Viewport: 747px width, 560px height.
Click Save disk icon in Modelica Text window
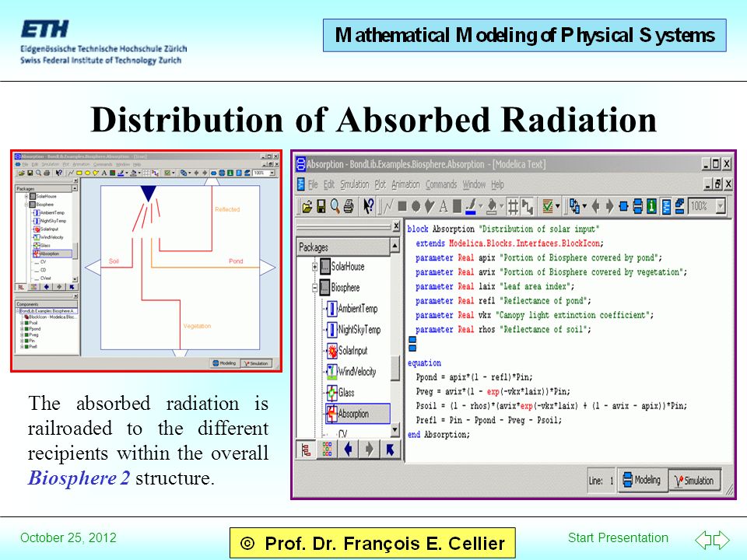(x=321, y=207)
